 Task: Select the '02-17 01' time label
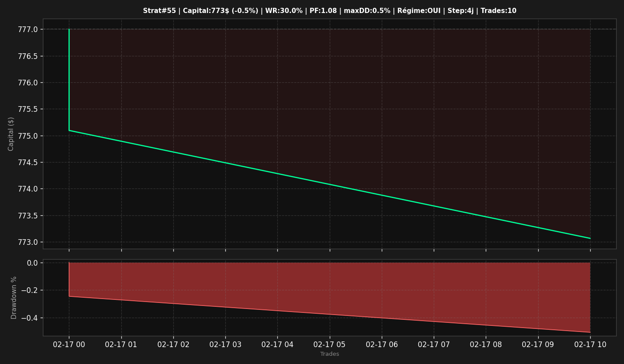(x=121, y=345)
